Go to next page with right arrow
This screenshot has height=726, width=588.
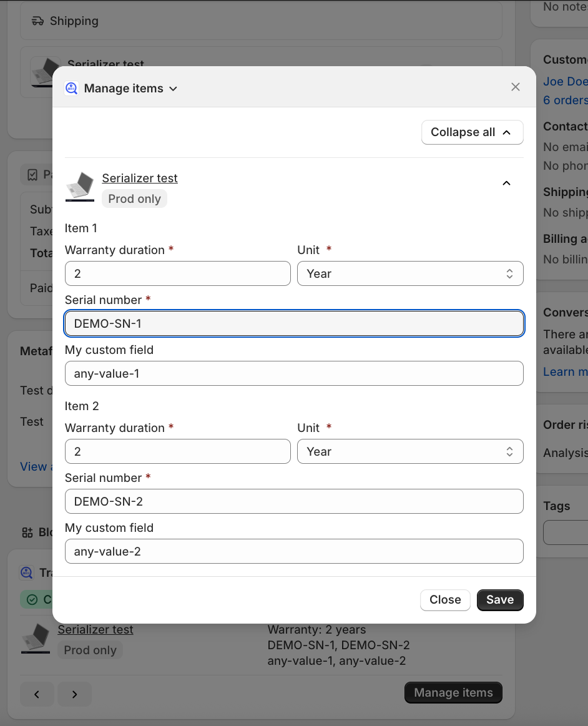click(x=74, y=694)
